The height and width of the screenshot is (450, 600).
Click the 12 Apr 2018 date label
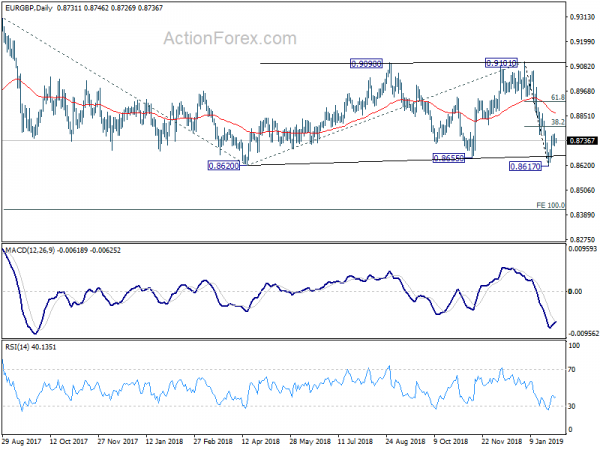[261, 442]
